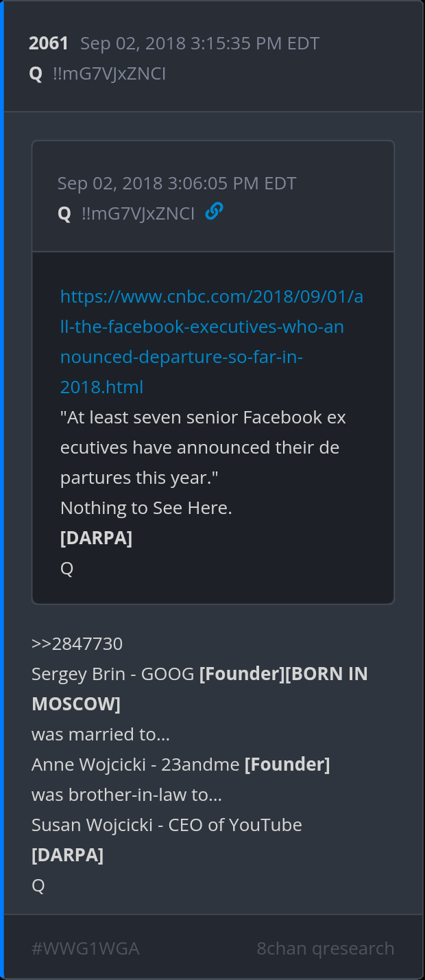Click the chain link icon beside the quoted tripcode
This screenshot has width=425, height=980.
click(x=214, y=212)
